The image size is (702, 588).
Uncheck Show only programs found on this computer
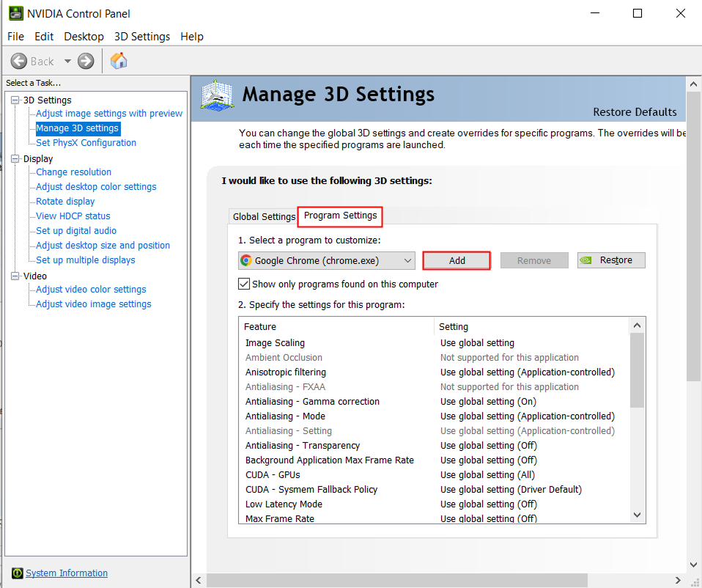244,284
